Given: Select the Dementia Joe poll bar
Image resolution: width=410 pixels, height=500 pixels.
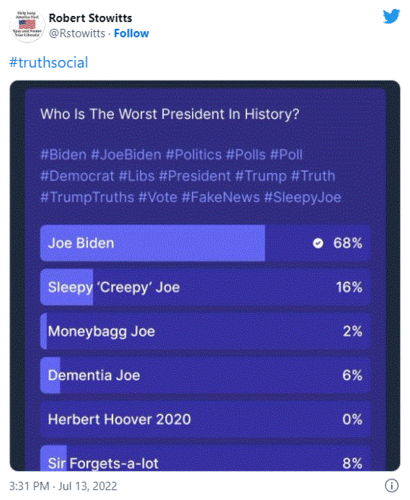Looking at the screenshot, I should (205, 375).
